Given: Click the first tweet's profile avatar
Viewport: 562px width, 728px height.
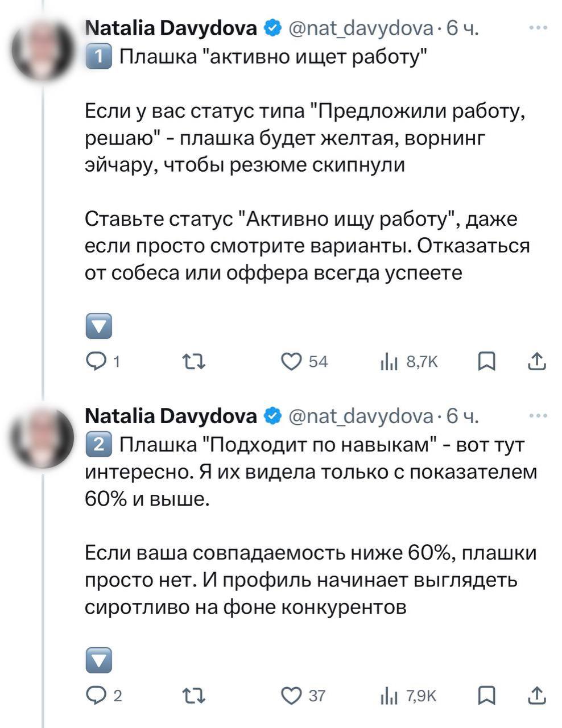Looking at the screenshot, I should 45,50.
